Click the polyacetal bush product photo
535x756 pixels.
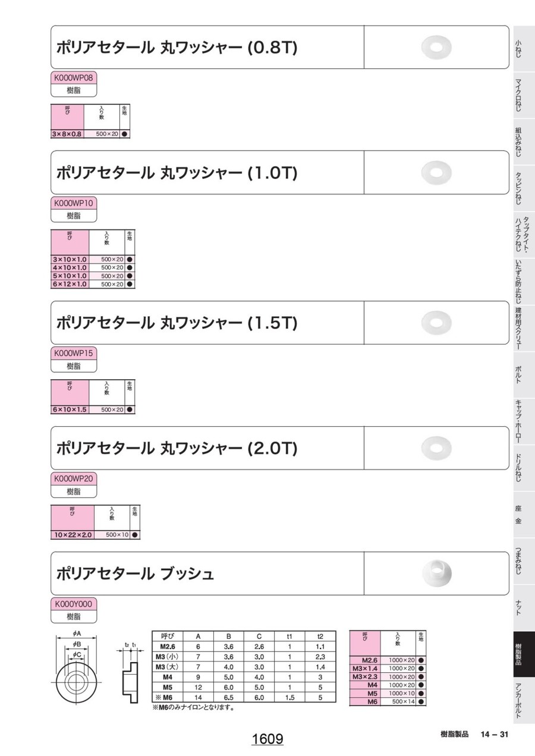click(x=437, y=573)
